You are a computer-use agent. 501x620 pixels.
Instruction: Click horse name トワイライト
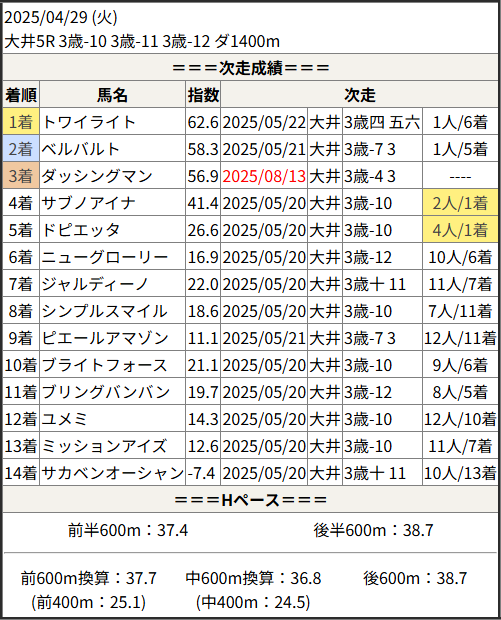89,122
